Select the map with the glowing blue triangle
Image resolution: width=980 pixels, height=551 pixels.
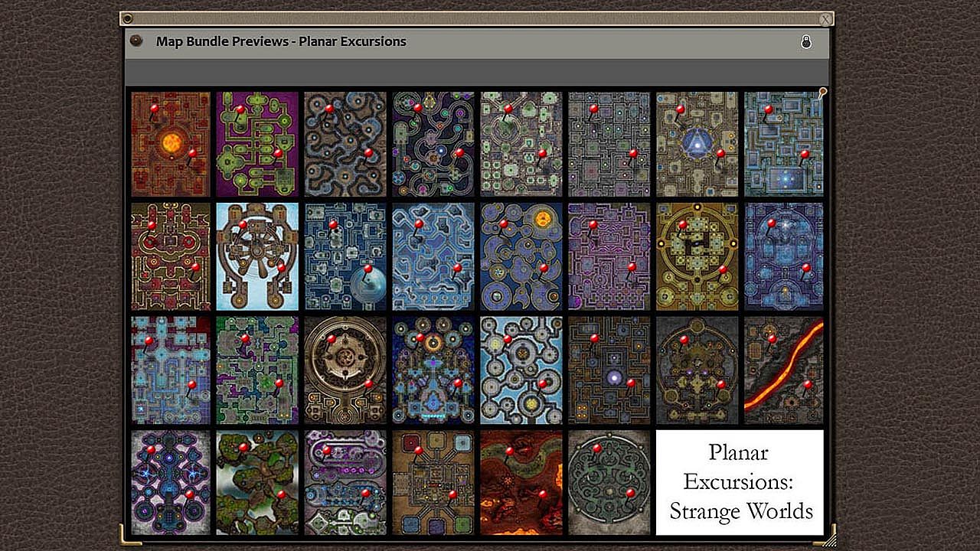pyautogui.click(x=697, y=144)
